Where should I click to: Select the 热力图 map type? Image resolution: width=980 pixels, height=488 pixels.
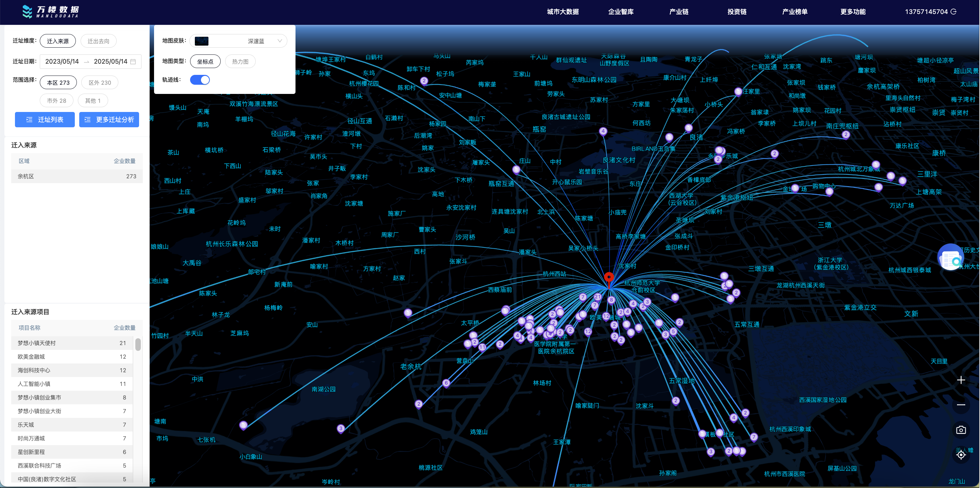point(240,61)
